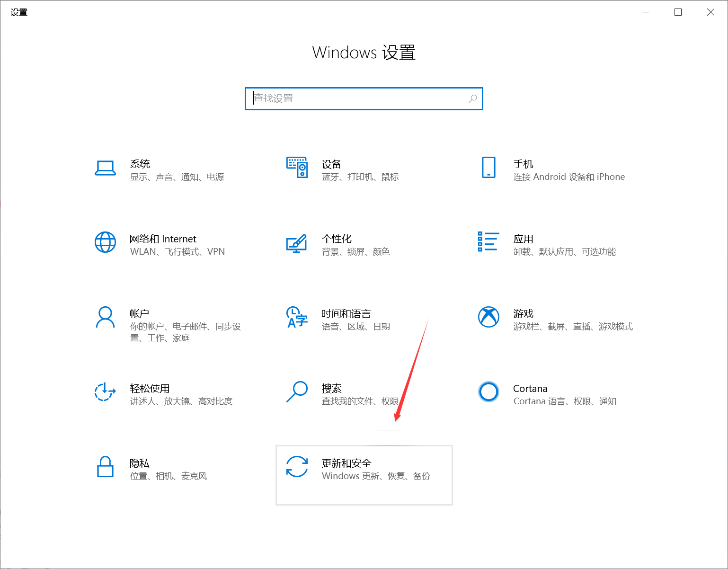Go to 游戏 settings title
The height and width of the screenshot is (569, 728).
[523, 314]
